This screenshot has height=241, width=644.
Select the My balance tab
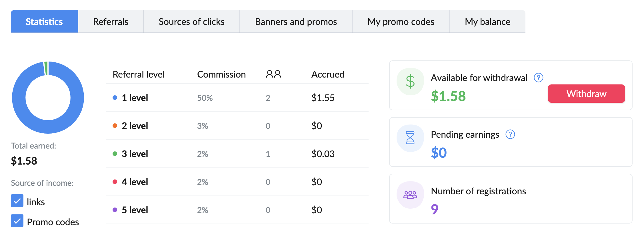[487, 21]
